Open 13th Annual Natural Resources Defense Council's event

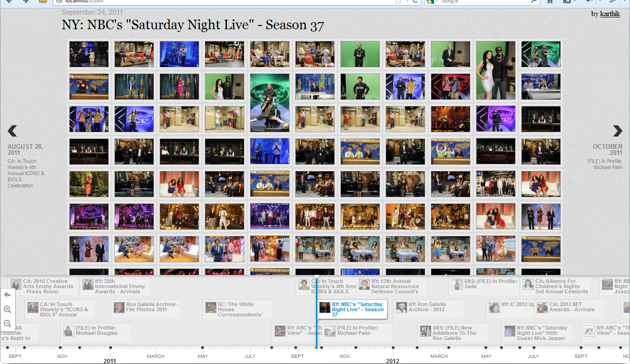(x=392, y=286)
